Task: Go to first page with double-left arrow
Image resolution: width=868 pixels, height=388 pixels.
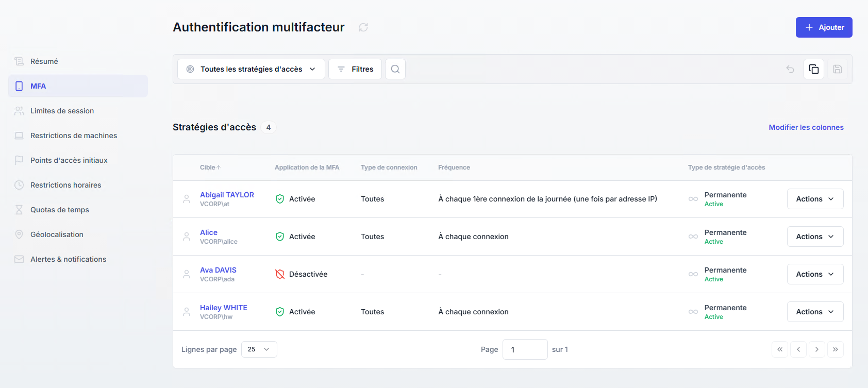Action: [x=780, y=349]
